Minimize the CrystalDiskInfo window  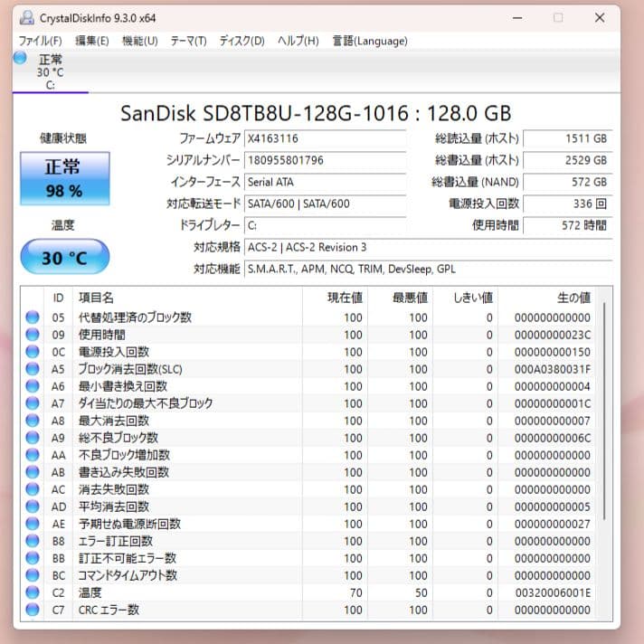(517, 18)
